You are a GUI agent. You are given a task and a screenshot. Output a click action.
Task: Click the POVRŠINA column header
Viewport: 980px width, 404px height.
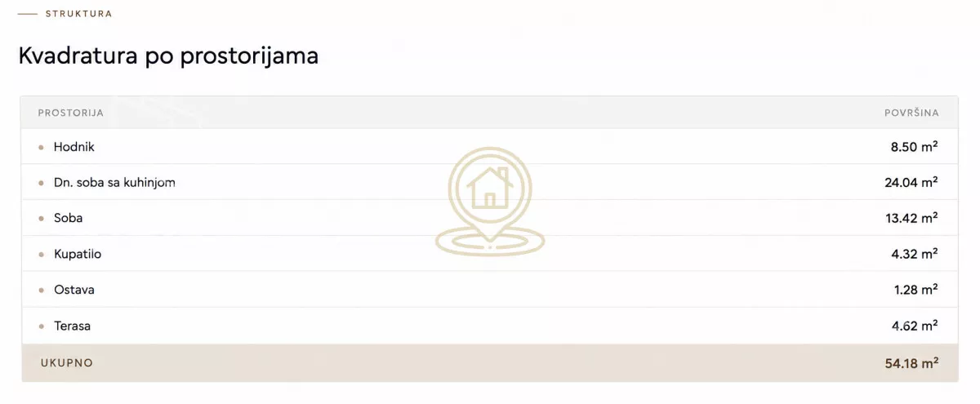tap(911, 113)
